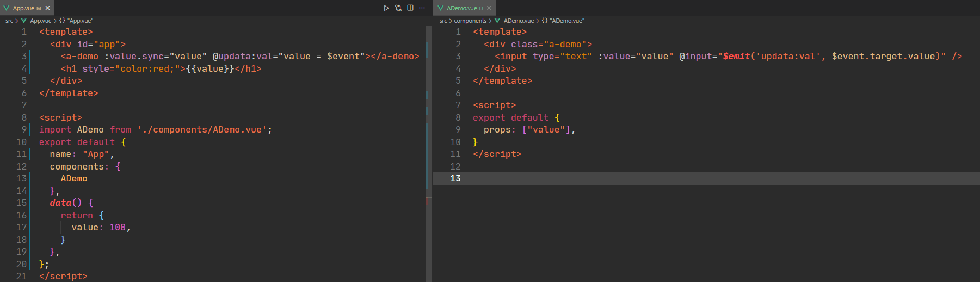Click closing </script> tag in App.vue

(63, 276)
